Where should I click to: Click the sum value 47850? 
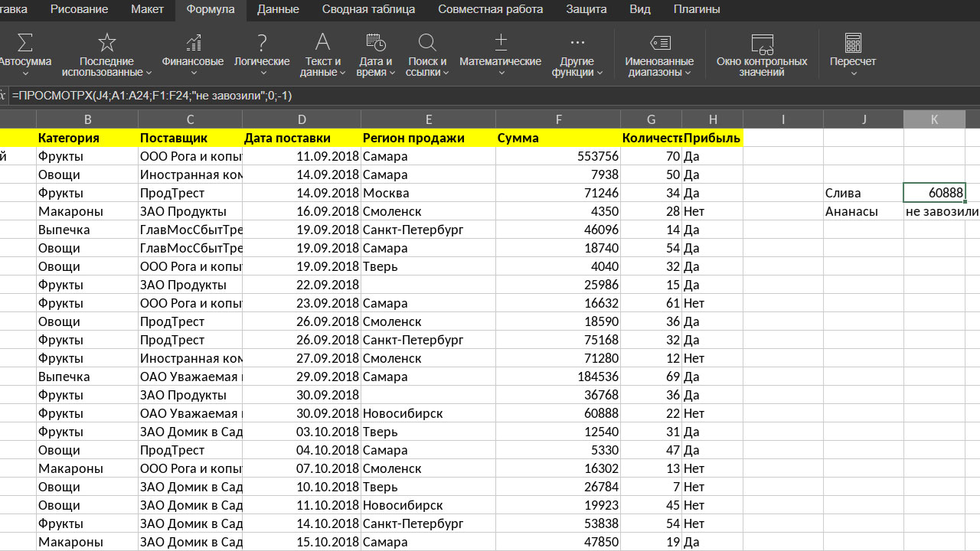coord(558,542)
